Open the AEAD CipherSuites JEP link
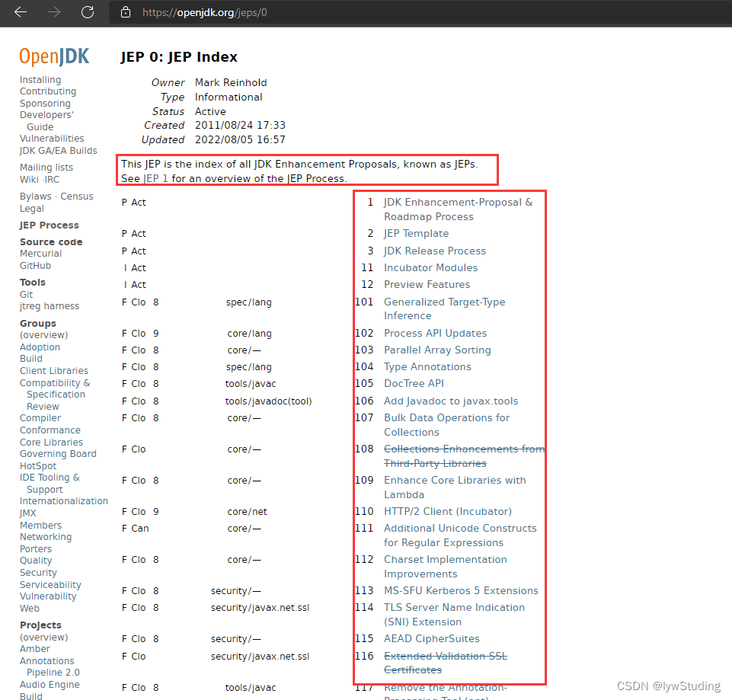The width and height of the screenshot is (732, 700). (432, 639)
